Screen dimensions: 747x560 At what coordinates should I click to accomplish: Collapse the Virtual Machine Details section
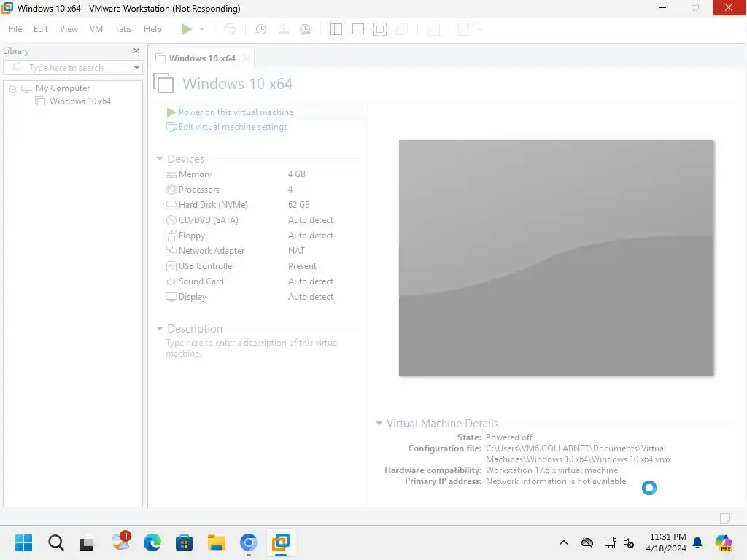(379, 424)
